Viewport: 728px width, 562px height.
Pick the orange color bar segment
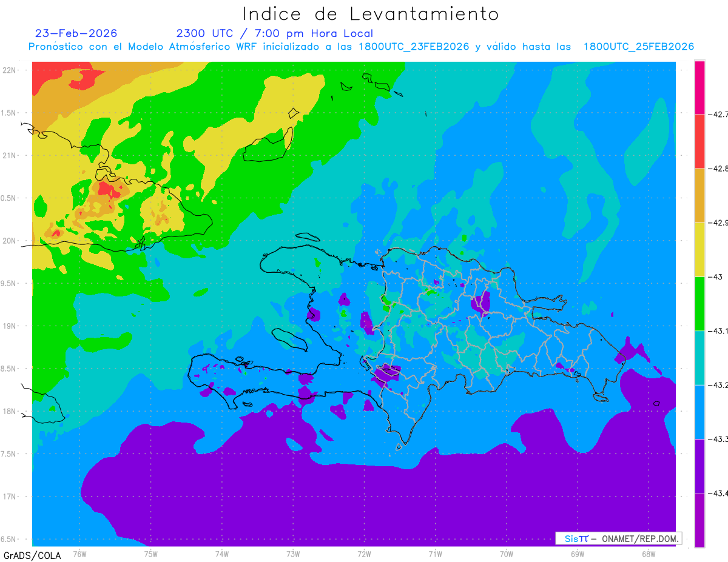click(x=699, y=195)
